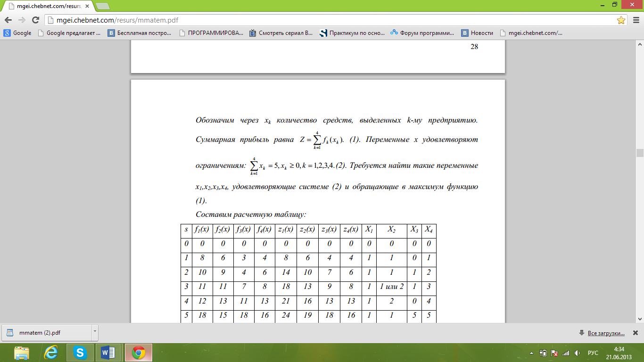Open Microsoft Word from the taskbar

(x=108, y=353)
